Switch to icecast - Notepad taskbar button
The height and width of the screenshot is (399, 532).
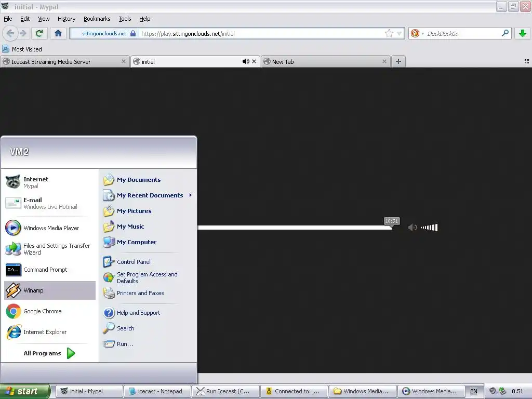click(x=157, y=391)
